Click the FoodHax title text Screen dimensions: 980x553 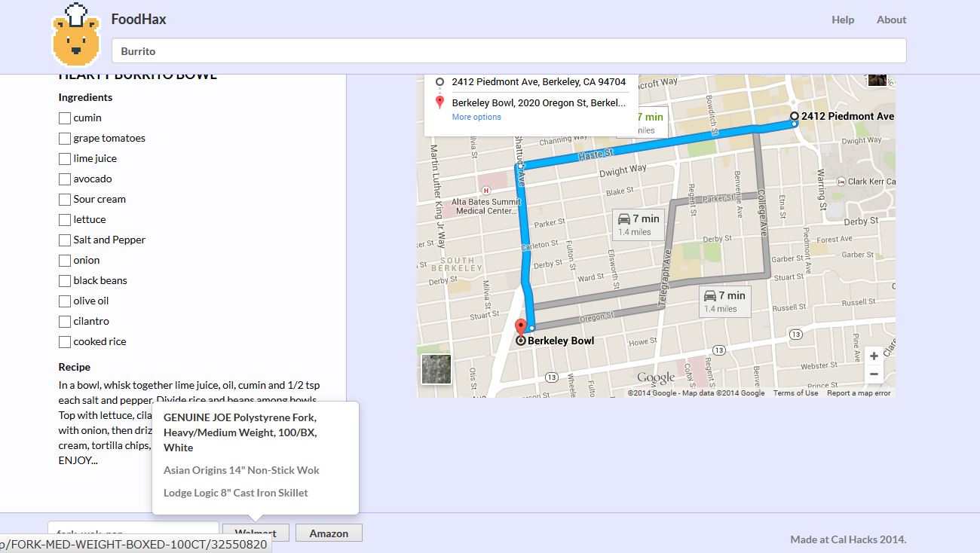click(x=139, y=19)
